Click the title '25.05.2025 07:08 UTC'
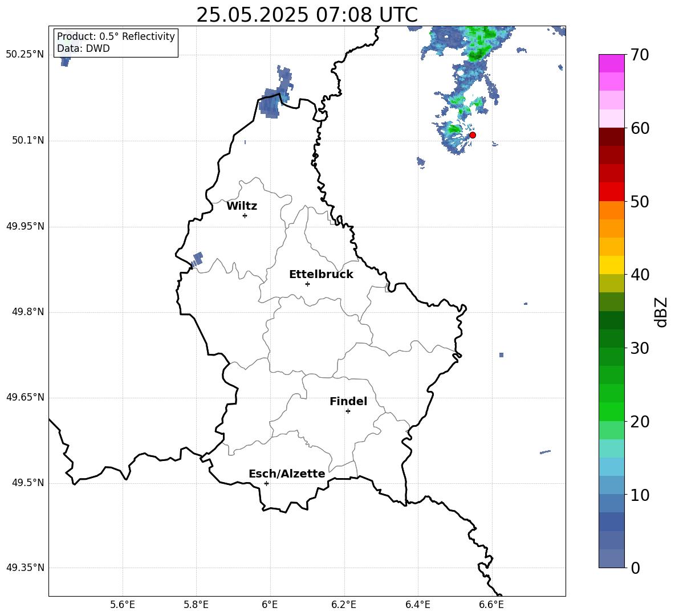This screenshot has width=675, height=616. click(307, 15)
